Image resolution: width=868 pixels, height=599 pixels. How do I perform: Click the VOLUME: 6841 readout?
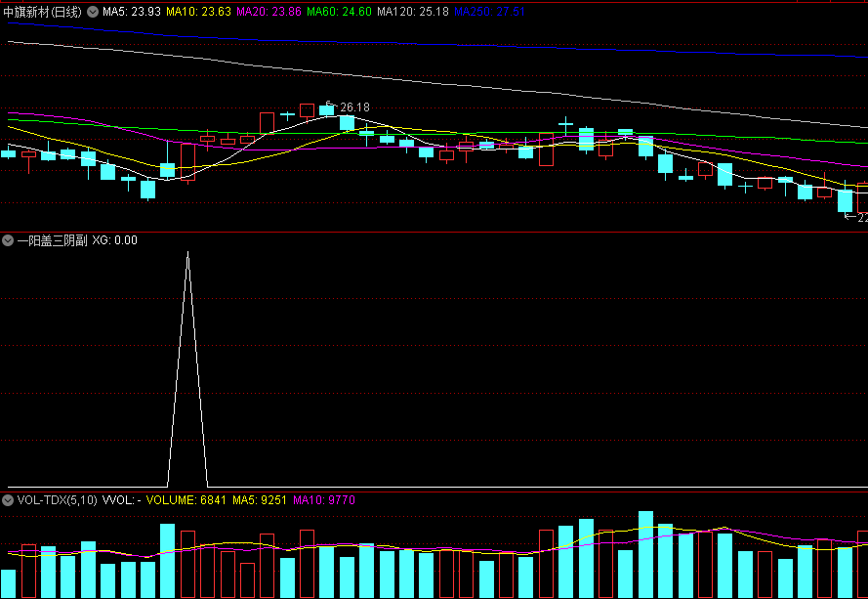(x=186, y=499)
